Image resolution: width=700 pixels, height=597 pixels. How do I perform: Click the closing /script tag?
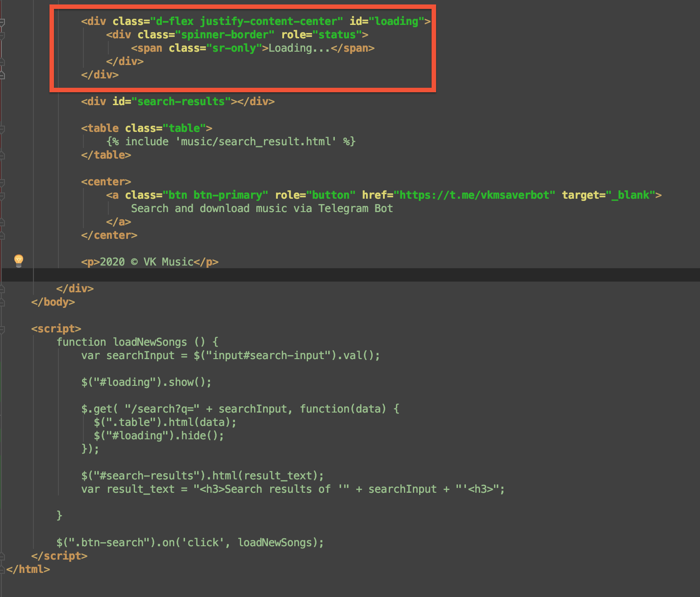coord(59,556)
